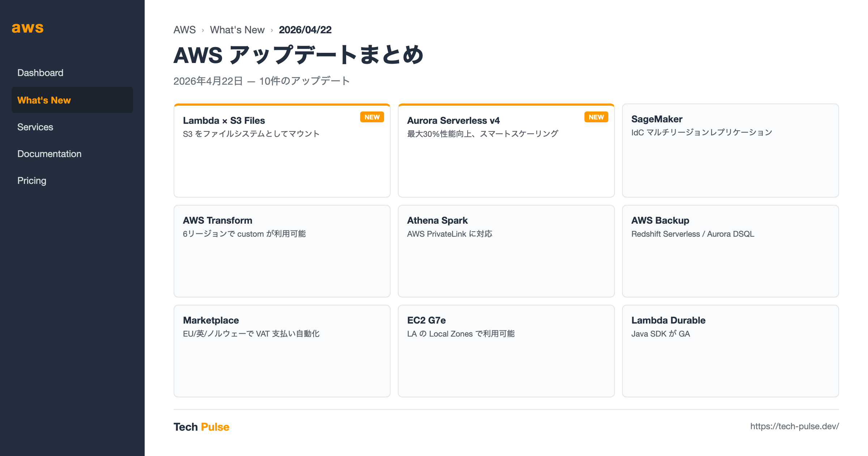Image resolution: width=868 pixels, height=456 pixels.
Task: Click AWS breadcrumb link
Action: click(x=184, y=30)
